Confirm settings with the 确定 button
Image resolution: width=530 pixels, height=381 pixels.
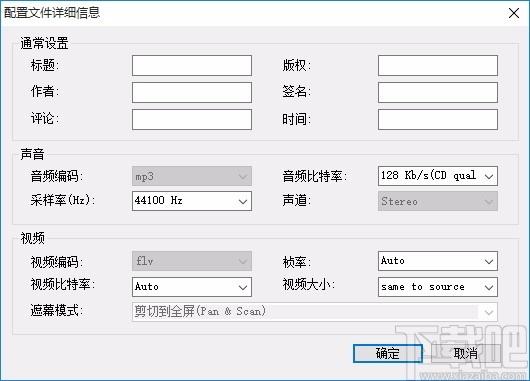(x=388, y=354)
